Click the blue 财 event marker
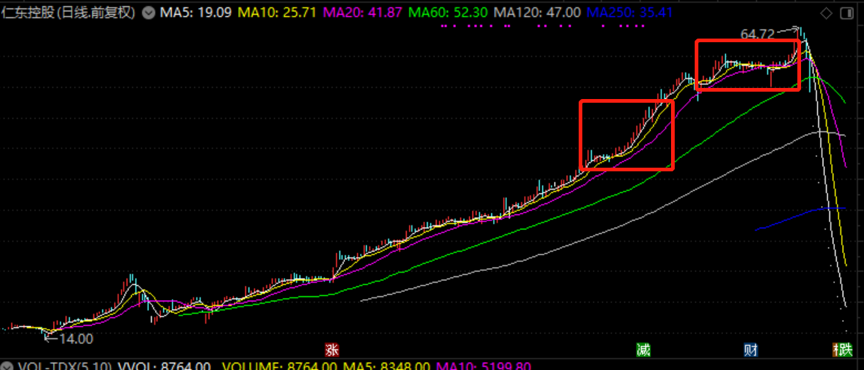The height and width of the screenshot is (370, 864). (750, 350)
